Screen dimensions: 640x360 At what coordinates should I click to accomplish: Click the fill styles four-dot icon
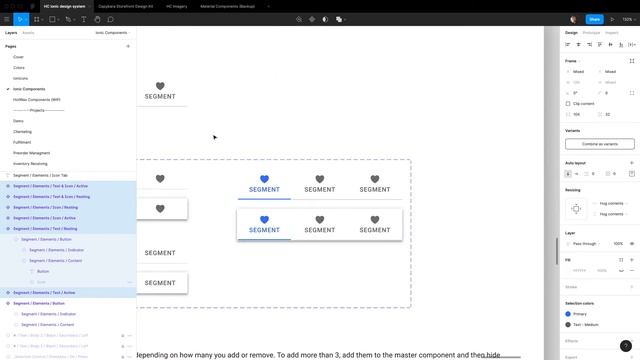(621, 260)
